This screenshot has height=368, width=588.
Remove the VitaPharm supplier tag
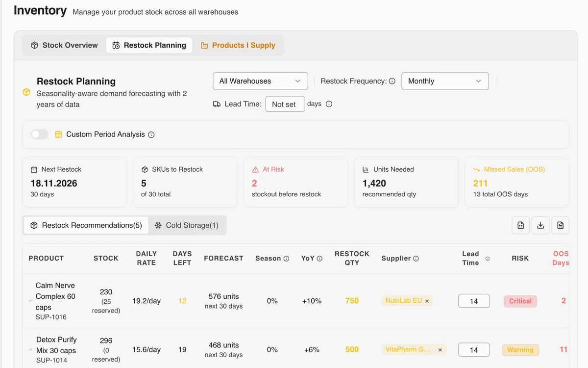click(440, 350)
